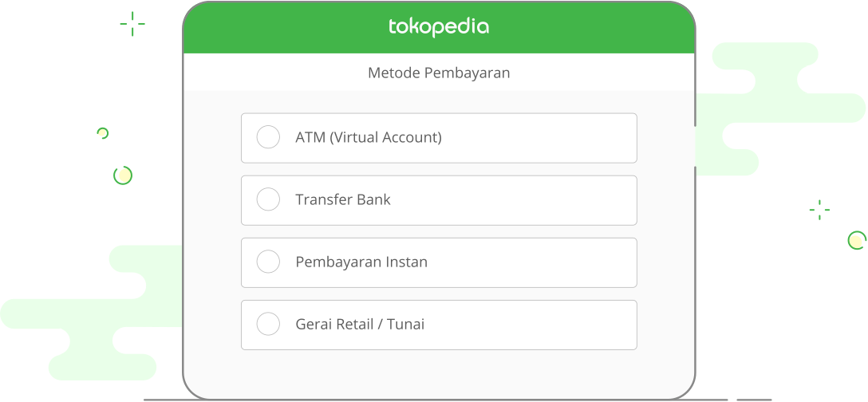868x402 pixels.
Task: Click the yellow circle with green ring on left
Action: click(123, 175)
